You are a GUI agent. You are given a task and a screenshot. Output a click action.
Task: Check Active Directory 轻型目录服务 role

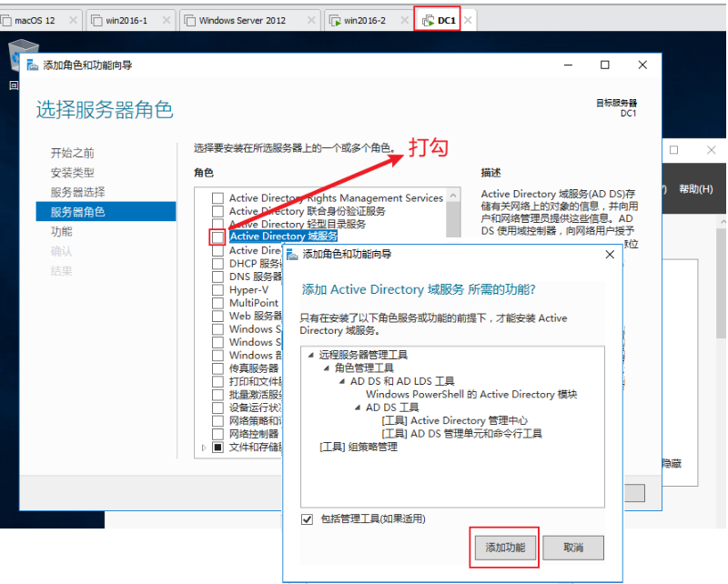tap(217, 224)
